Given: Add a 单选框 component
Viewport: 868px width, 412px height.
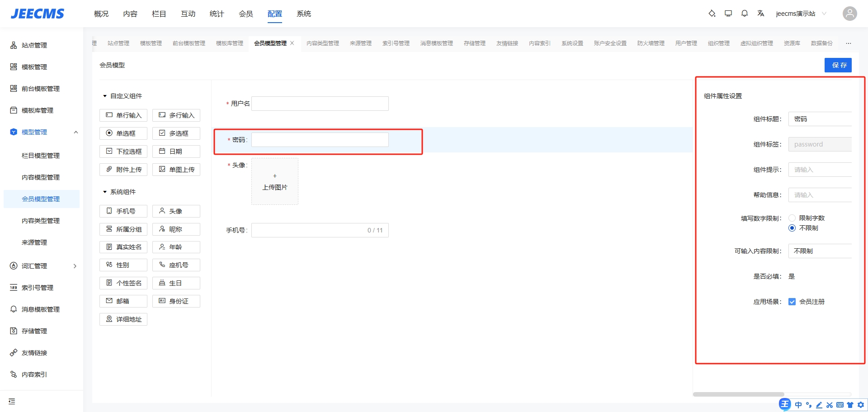Looking at the screenshot, I should (123, 133).
